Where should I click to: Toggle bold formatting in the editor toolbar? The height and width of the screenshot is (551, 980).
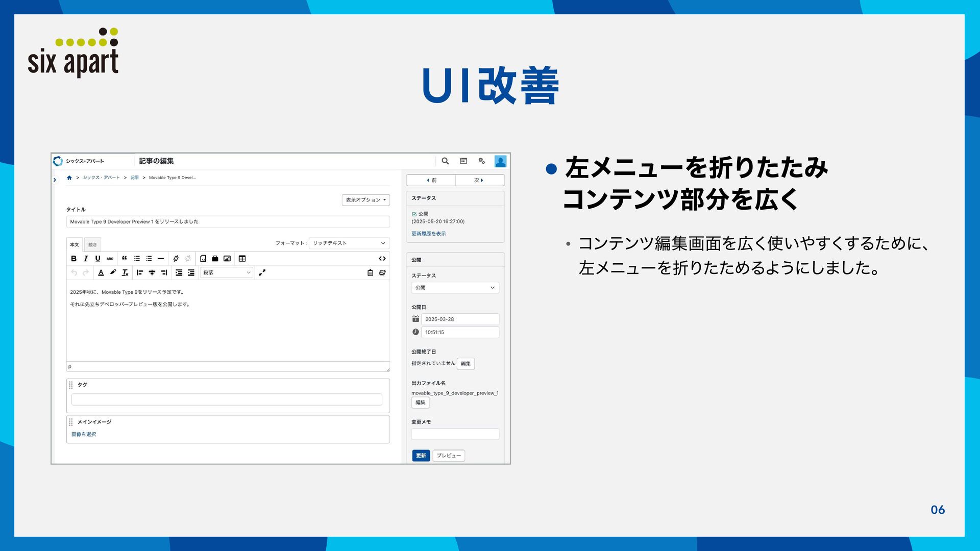click(73, 259)
